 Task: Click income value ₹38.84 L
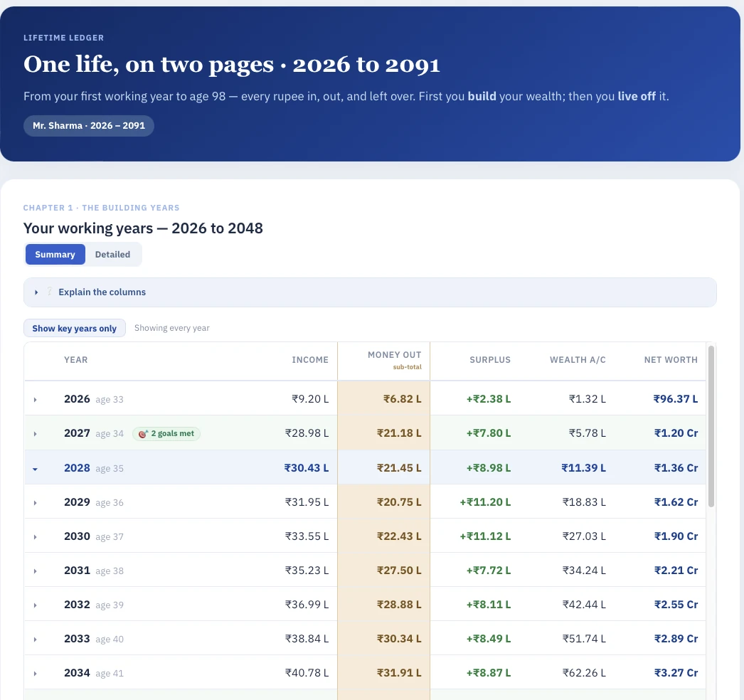(x=307, y=639)
